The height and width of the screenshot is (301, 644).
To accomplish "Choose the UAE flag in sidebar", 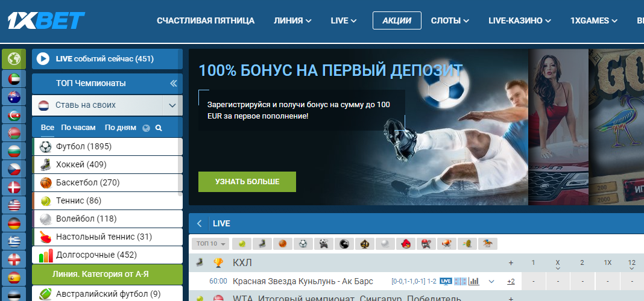I will (14, 79).
